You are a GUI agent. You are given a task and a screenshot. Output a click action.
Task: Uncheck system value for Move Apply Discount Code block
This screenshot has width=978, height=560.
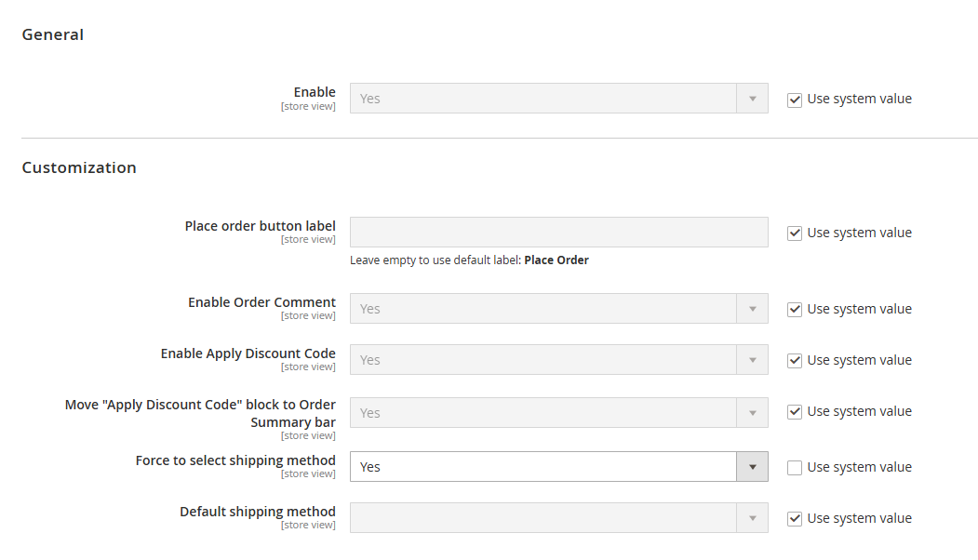795,412
